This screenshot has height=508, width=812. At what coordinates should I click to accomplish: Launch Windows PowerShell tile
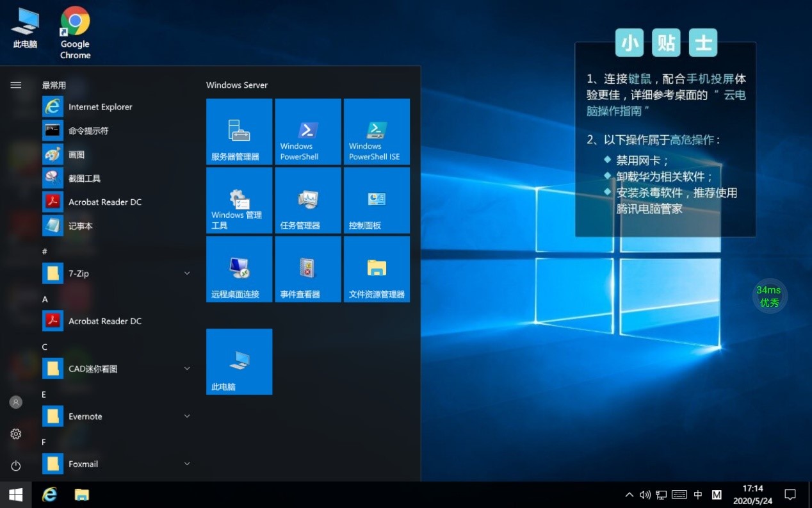[307, 131]
